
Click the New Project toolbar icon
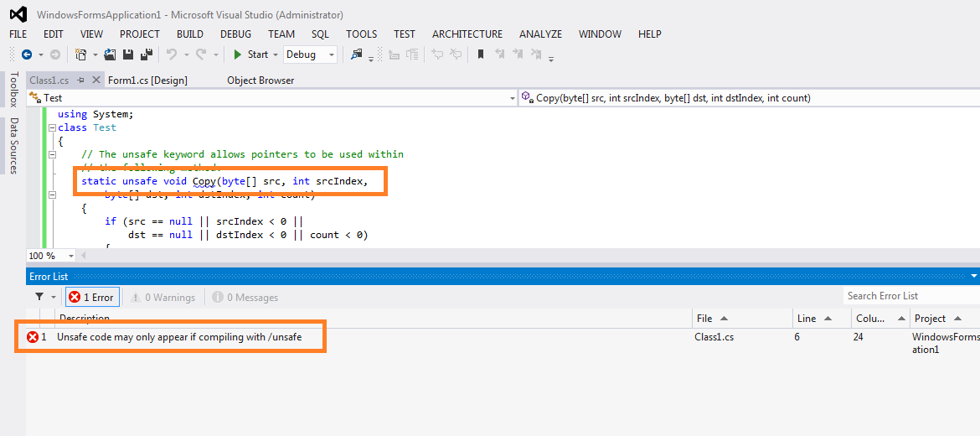point(80,54)
